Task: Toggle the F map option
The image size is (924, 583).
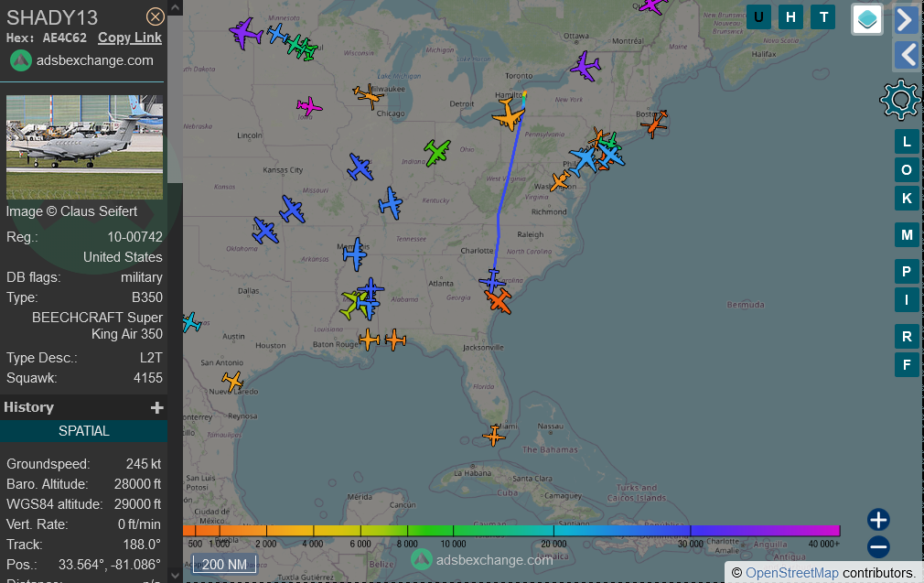Action: pyautogui.click(x=907, y=365)
